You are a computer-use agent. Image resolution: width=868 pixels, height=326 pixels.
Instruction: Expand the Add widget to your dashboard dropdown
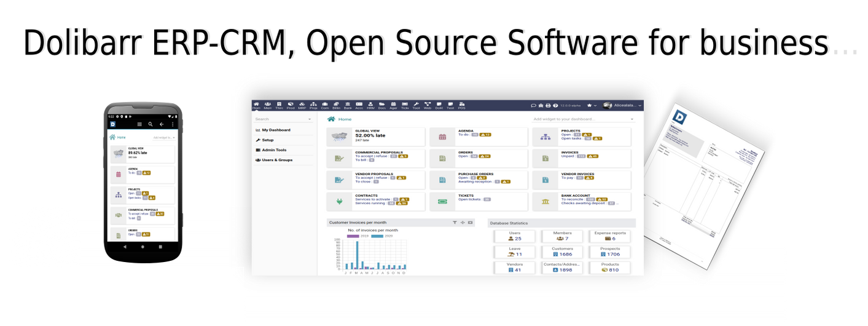point(583,119)
